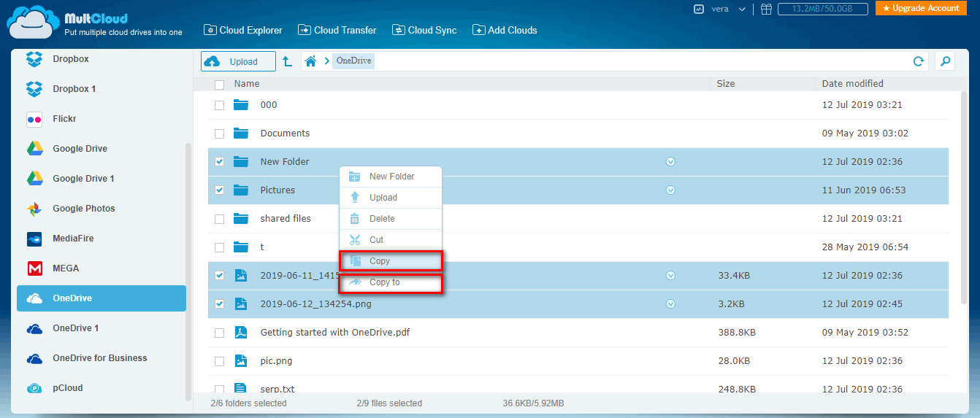This screenshot has width=980, height=418.
Task: Choose Upload in context menu
Action: tap(391, 198)
